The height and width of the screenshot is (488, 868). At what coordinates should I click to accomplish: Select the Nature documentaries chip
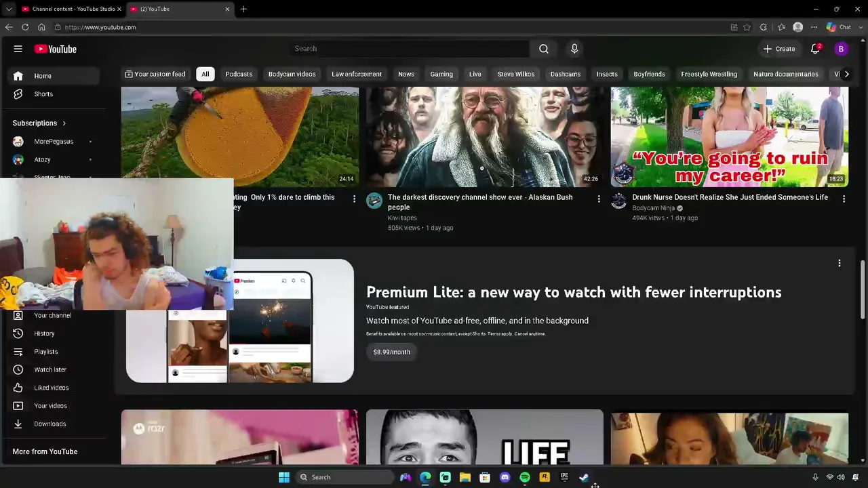pos(786,74)
